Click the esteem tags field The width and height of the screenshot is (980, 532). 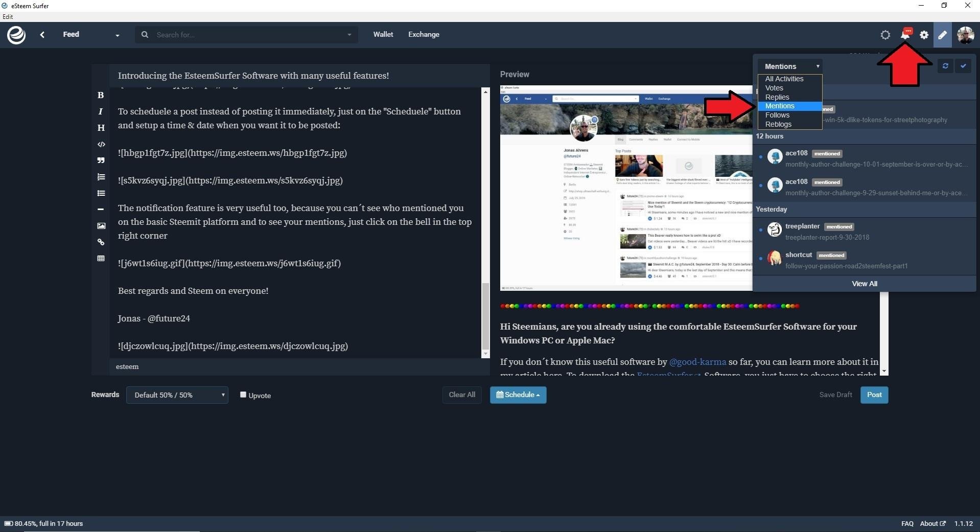coord(299,366)
